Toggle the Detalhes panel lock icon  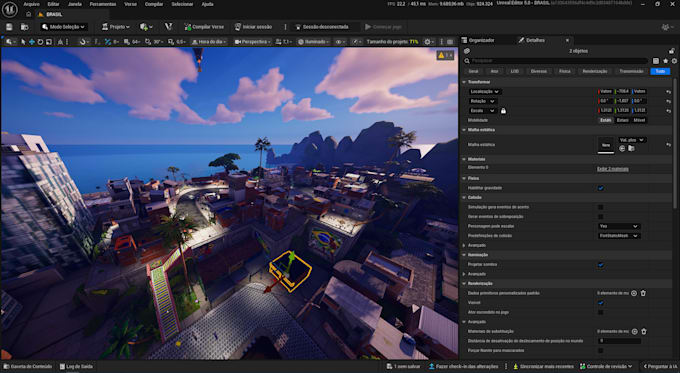pyautogui.click(x=671, y=51)
